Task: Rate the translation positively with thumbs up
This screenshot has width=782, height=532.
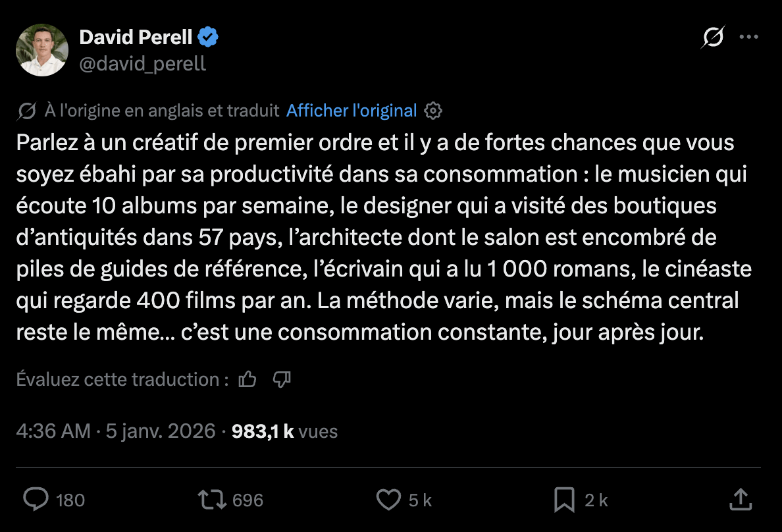Action: [247, 379]
